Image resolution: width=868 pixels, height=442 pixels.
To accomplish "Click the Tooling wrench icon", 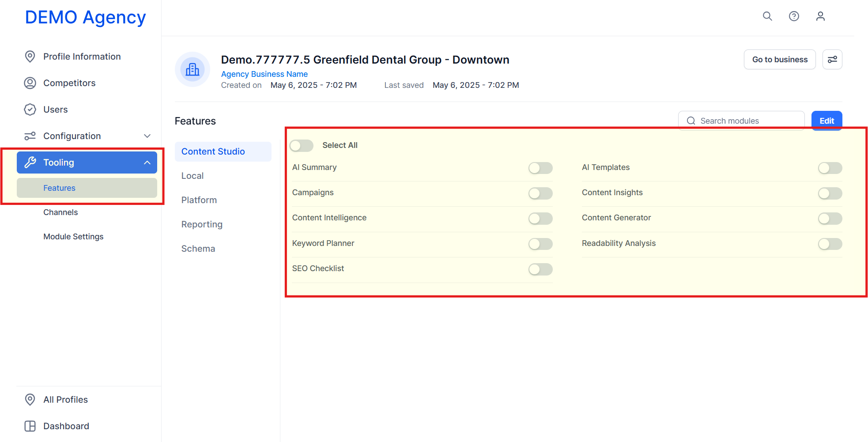I will coord(30,162).
